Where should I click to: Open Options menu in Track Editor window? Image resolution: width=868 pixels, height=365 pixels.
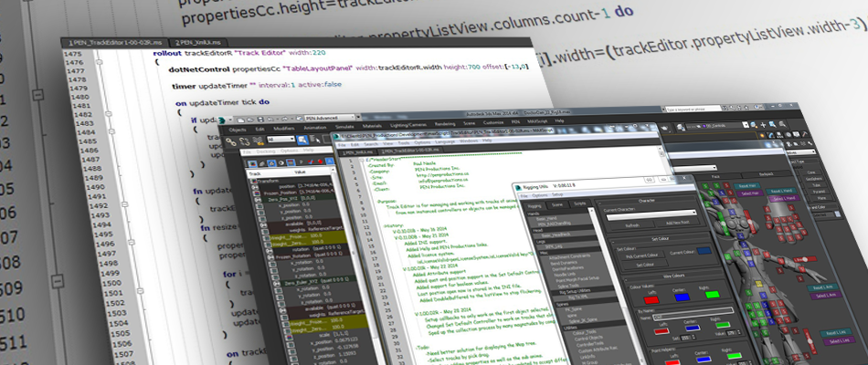[x=289, y=151]
